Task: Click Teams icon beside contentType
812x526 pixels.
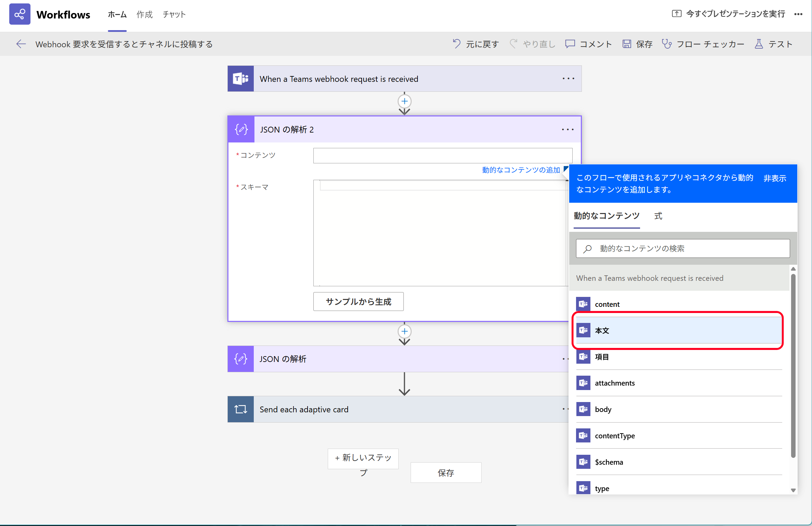Action: [583, 436]
